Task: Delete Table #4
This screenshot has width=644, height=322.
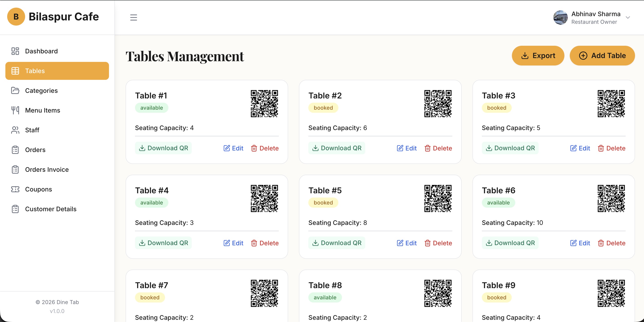Action: pos(265,243)
